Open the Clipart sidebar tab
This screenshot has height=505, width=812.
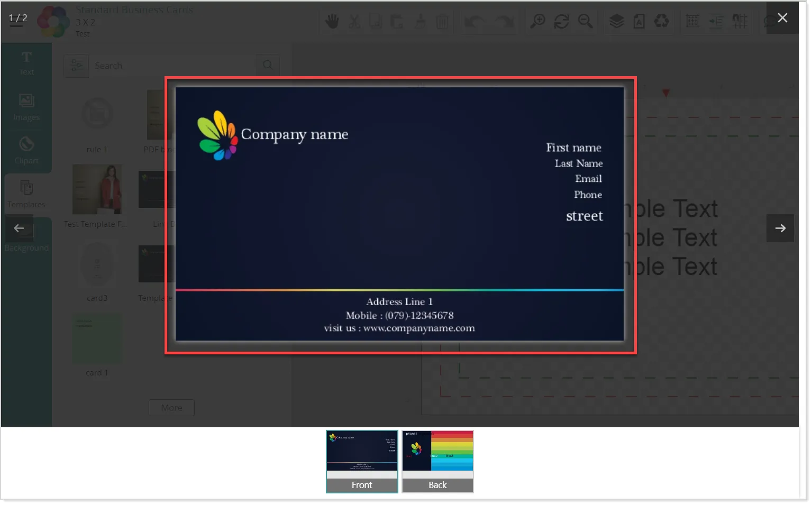click(26, 151)
